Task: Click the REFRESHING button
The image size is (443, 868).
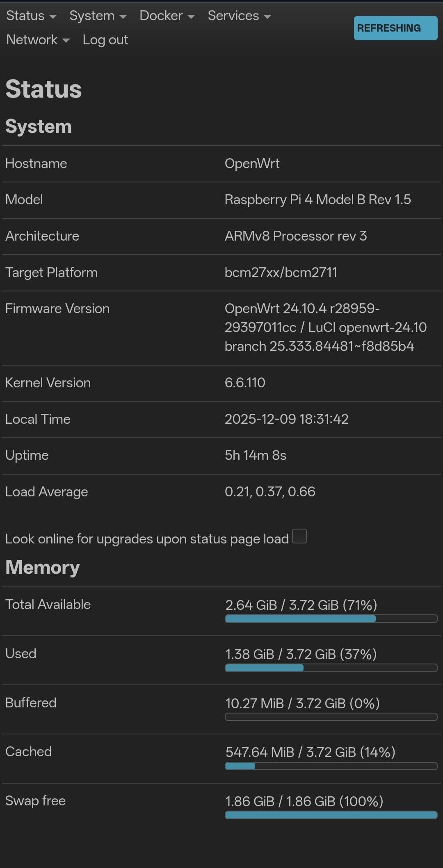Action: coord(395,28)
